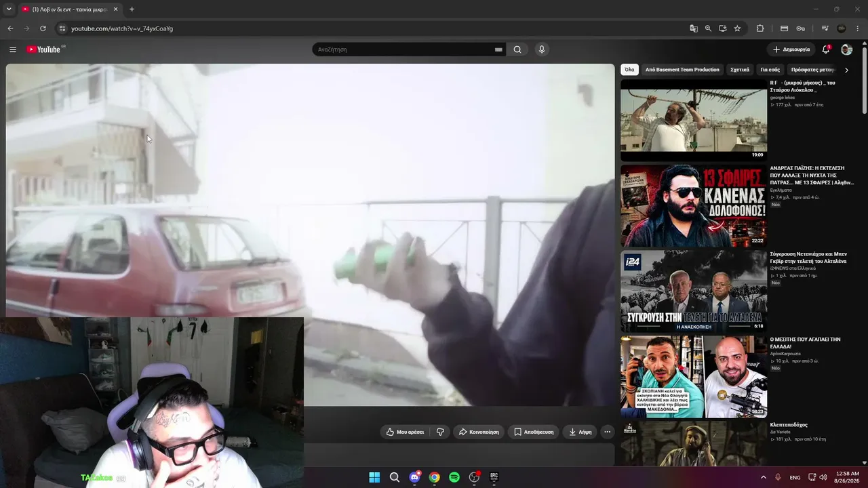Open Windows taskbar Search
Screen dimensions: 868x488
click(394, 477)
